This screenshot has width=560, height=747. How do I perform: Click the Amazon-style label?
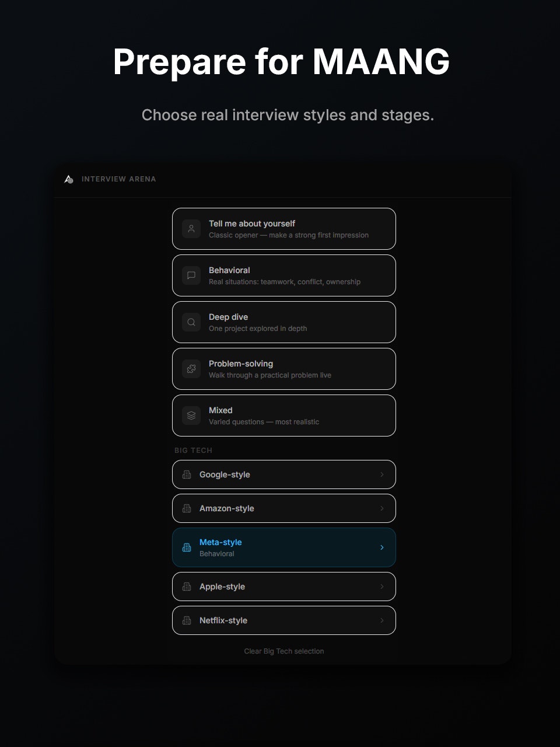tap(227, 508)
